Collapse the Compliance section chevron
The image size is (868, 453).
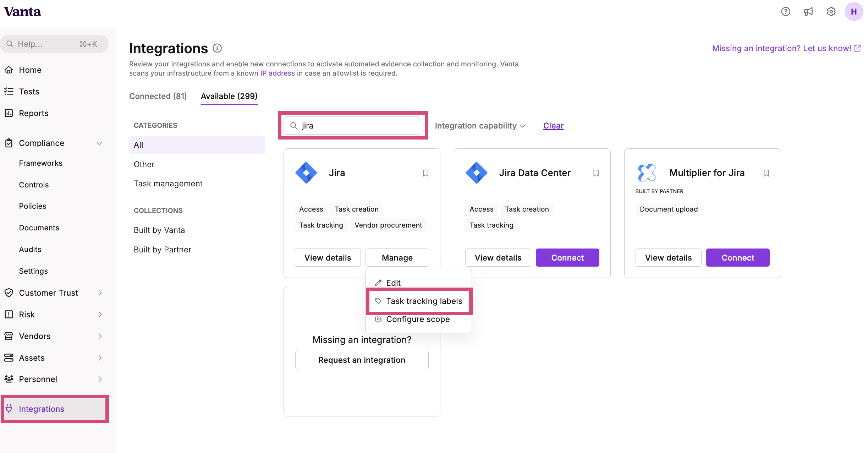tap(100, 143)
